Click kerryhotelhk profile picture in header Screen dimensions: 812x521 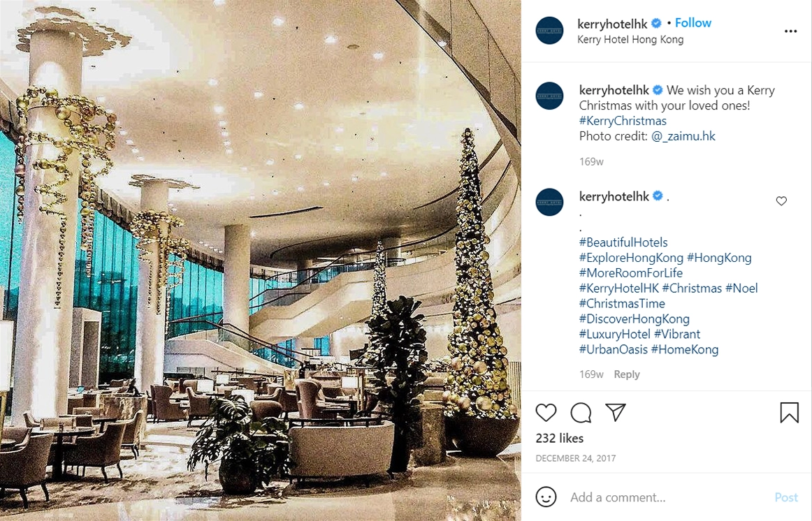[549, 31]
